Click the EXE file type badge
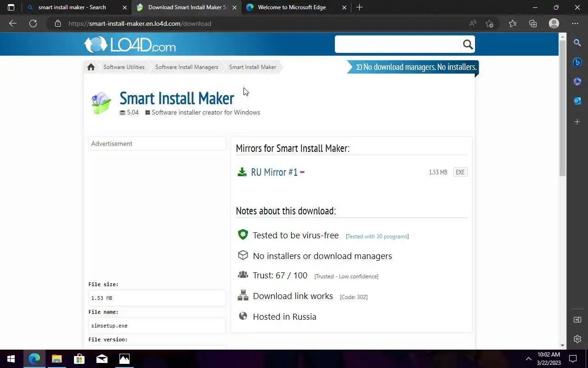The image size is (588, 368). pos(460,172)
